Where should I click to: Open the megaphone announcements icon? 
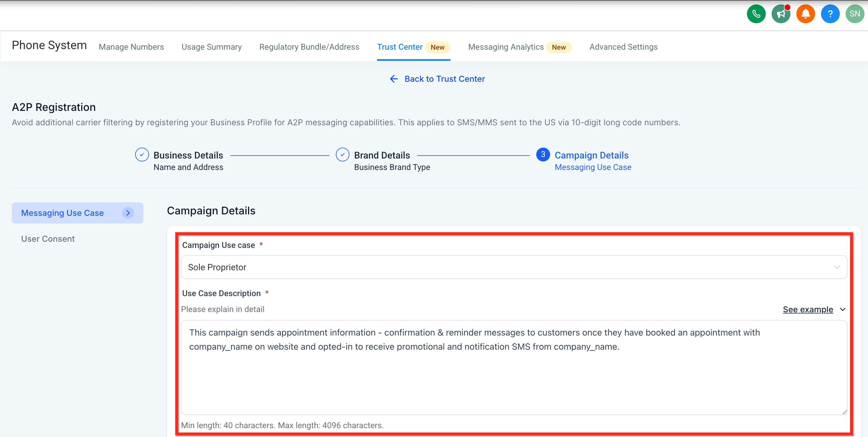(x=781, y=14)
